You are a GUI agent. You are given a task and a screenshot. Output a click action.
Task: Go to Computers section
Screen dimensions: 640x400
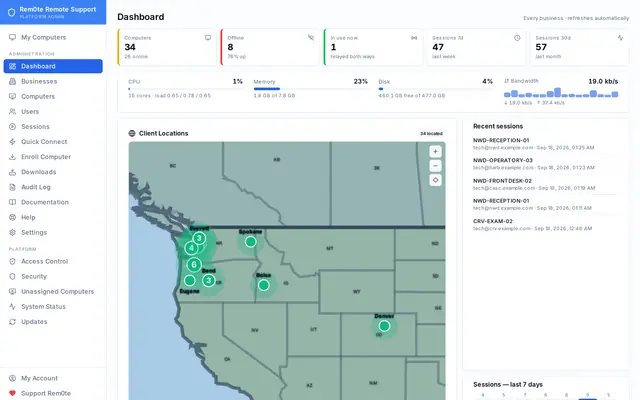point(53,96)
